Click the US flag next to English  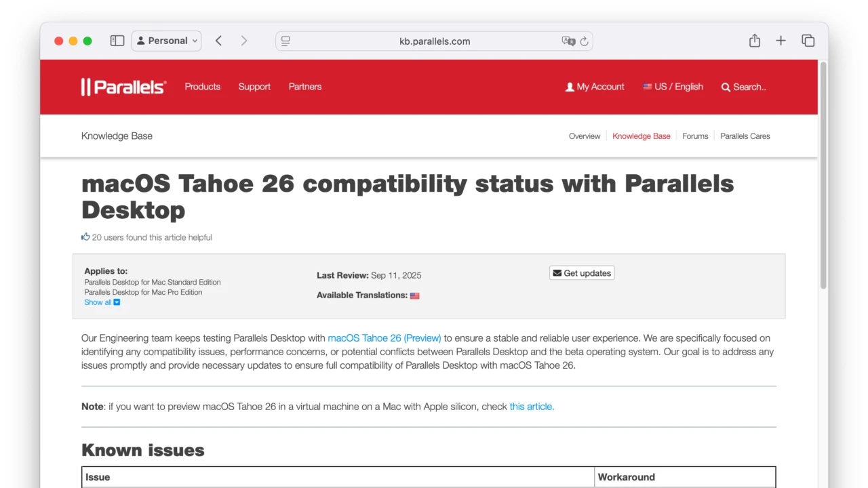(647, 87)
